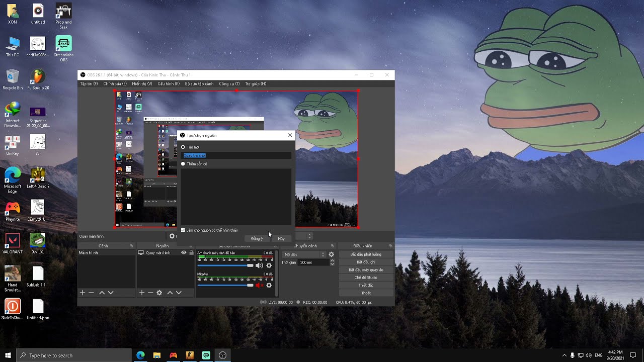Show hidden system tray icons chevron

coord(564,355)
